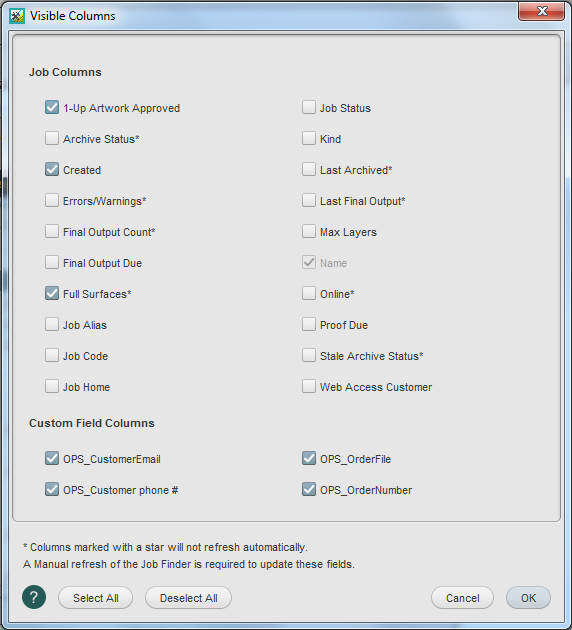Uncheck OPS_OrderNumber custom field column

[309, 489]
